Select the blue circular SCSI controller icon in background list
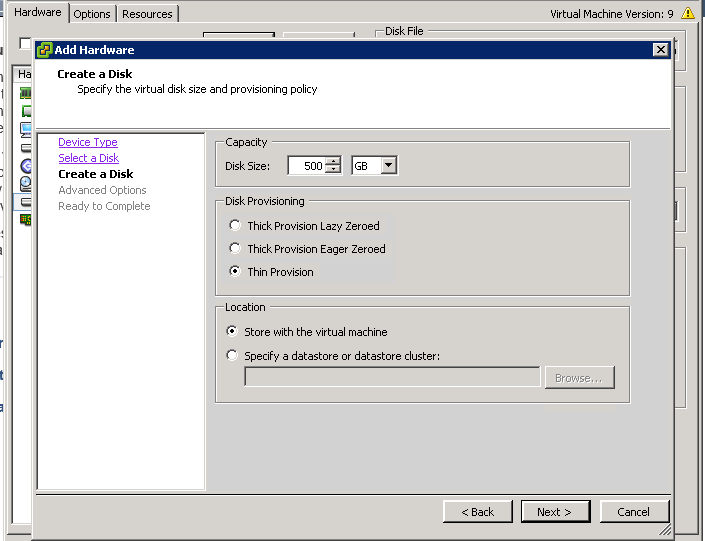The image size is (705, 541). 26,166
